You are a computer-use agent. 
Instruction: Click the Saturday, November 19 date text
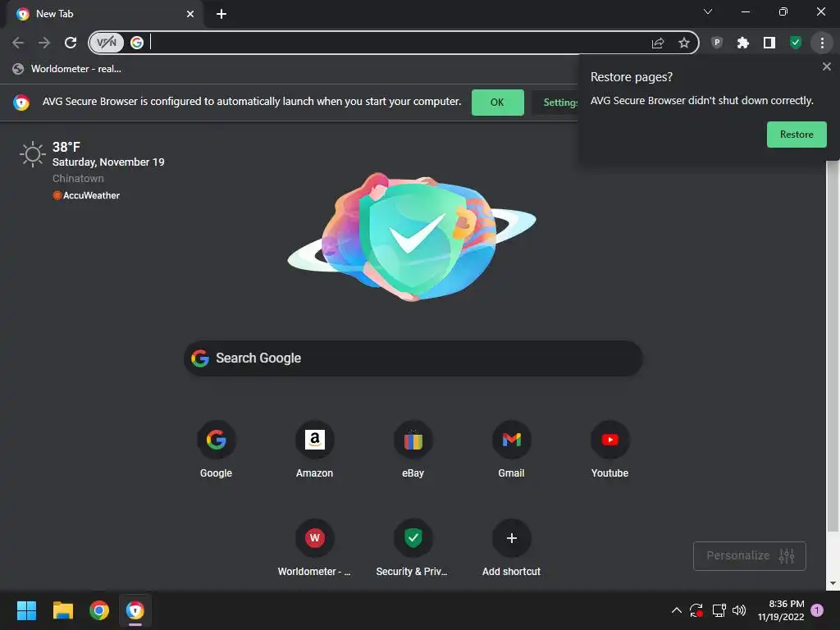coord(108,162)
